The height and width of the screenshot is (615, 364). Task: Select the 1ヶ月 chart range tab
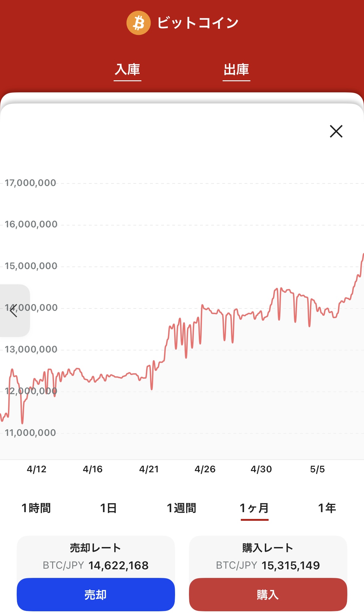(254, 508)
